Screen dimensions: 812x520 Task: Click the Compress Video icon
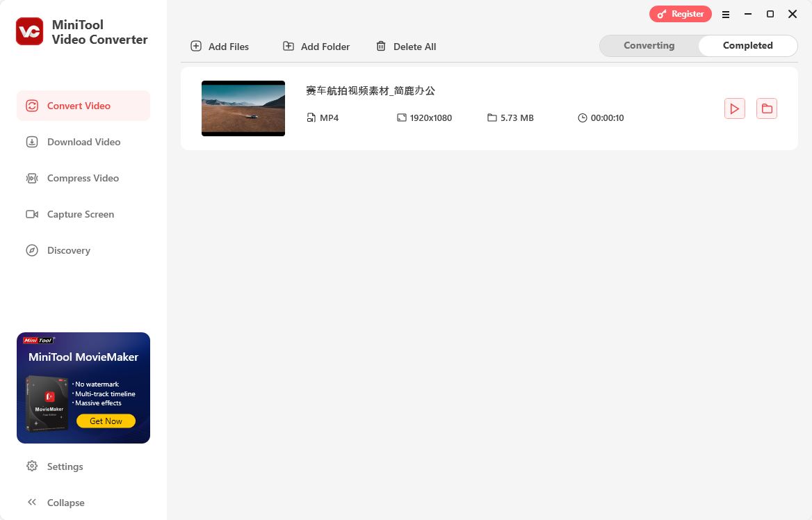tap(32, 178)
